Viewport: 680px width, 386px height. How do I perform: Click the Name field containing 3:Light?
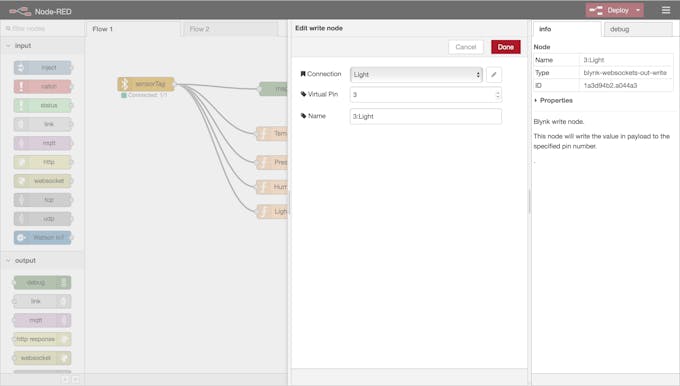tap(425, 116)
